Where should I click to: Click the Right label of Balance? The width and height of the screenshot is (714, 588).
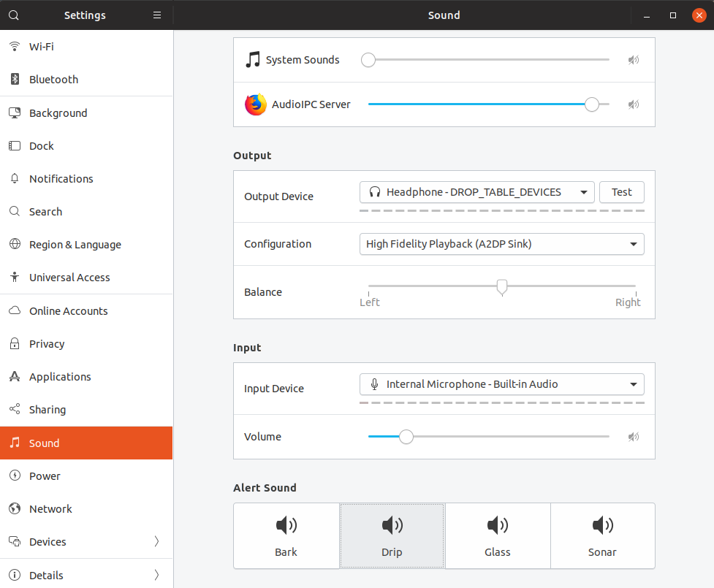pyautogui.click(x=628, y=302)
